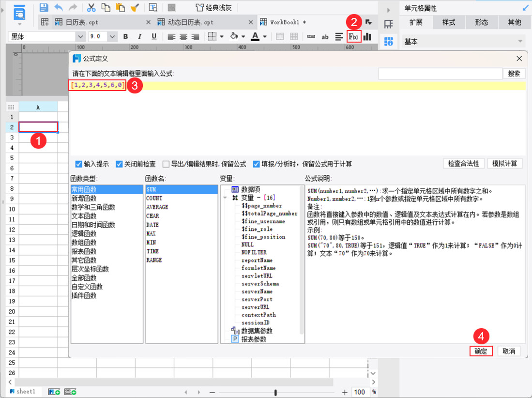Collapse the 变量 tree node
This screenshot has width=532, height=398.
[225, 198]
